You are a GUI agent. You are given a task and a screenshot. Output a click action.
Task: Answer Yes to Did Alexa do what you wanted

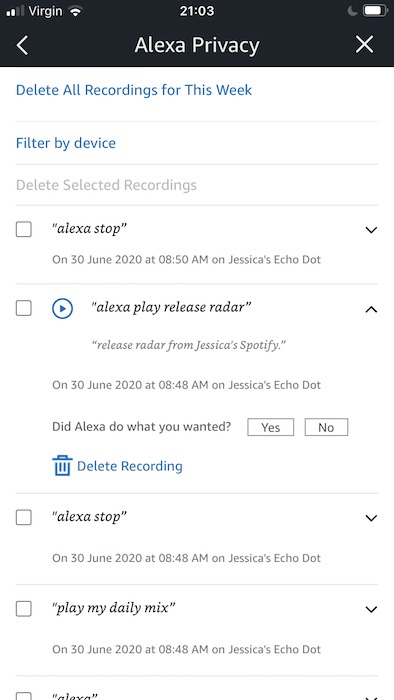270,427
